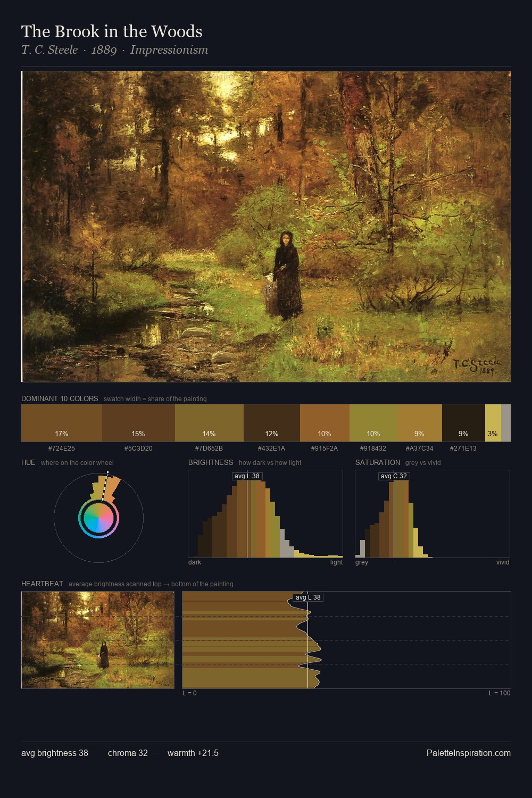Click the 'vivid' axis label
532x798 pixels.
click(503, 562)
